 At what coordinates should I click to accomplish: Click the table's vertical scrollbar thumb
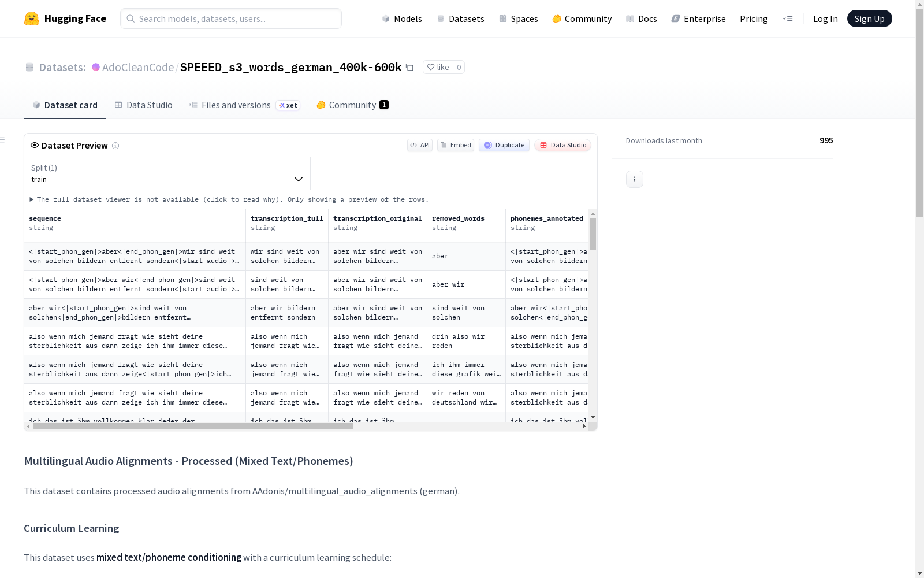click(x=593, y=234)
